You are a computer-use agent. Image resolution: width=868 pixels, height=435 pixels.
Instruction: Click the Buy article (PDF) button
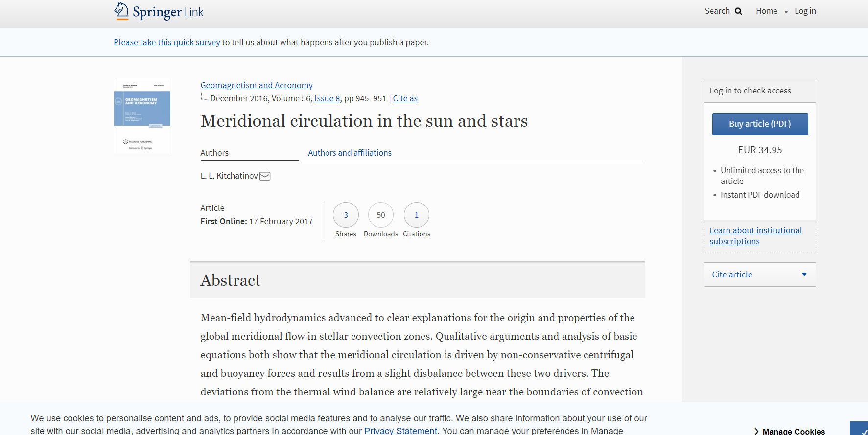point(760,124)
